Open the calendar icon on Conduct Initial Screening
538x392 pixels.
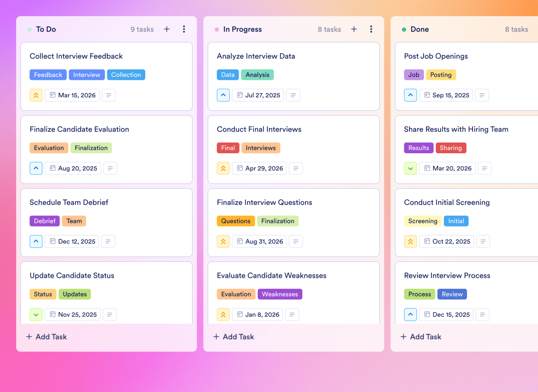(x=428, y=241)
